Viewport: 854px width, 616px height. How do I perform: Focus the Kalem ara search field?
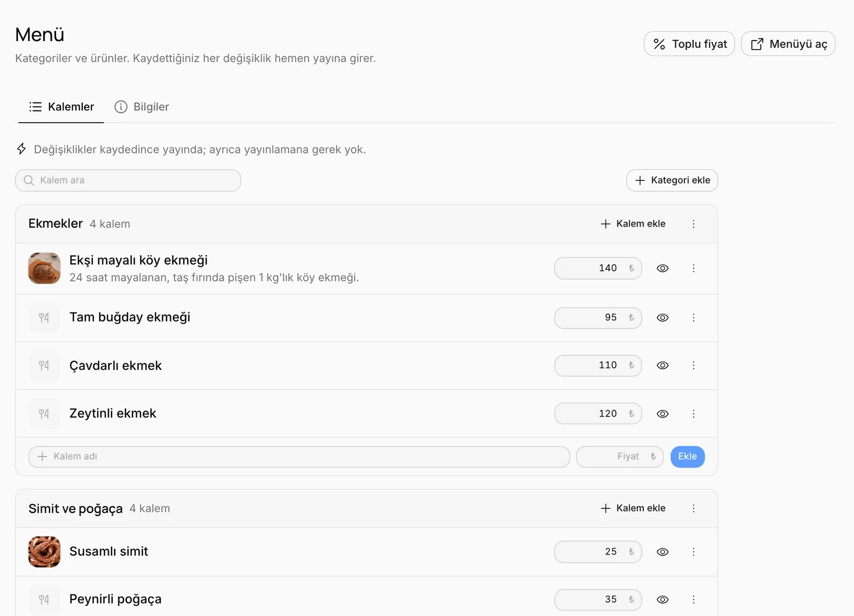128,180
